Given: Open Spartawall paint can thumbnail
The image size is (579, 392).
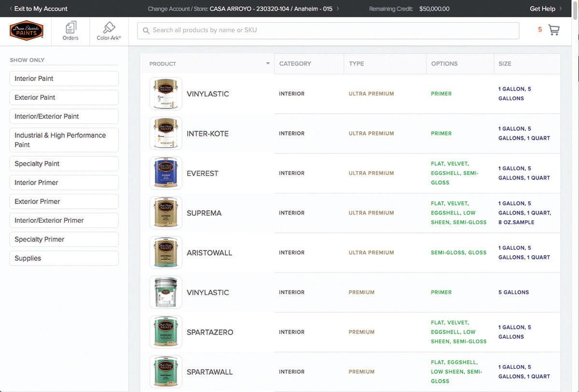Looking at the screenshot, I should point(166,372).
